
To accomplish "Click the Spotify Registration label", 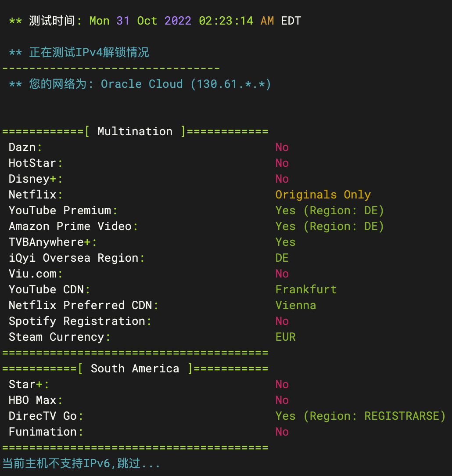I will click(x=77, y=321).
